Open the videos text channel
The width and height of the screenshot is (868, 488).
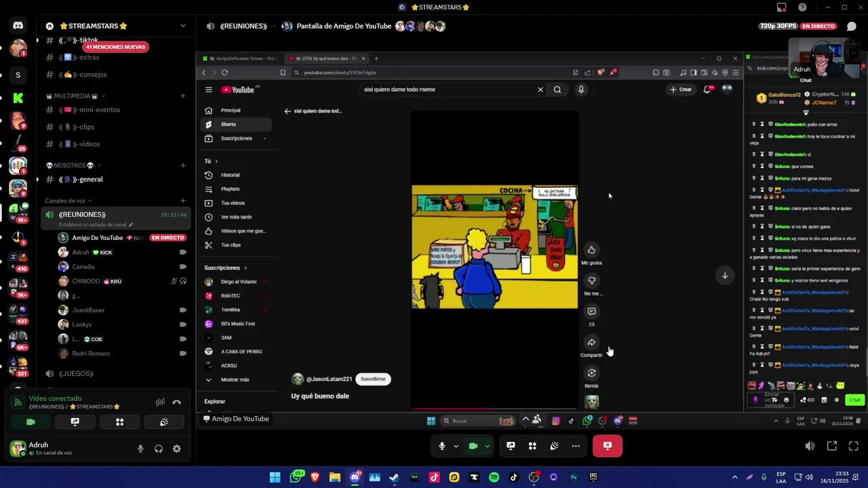click(x=115, y=144)
